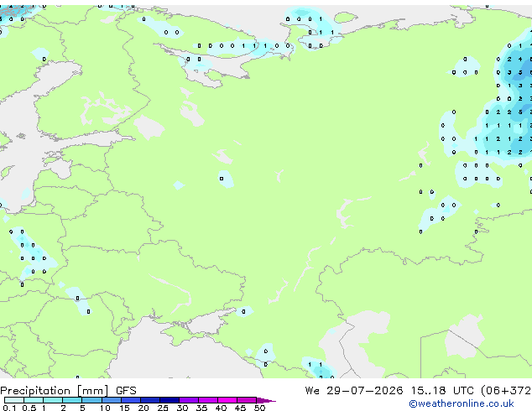
Task: Click the legend scale label '15'
Action: click(124, 408)
